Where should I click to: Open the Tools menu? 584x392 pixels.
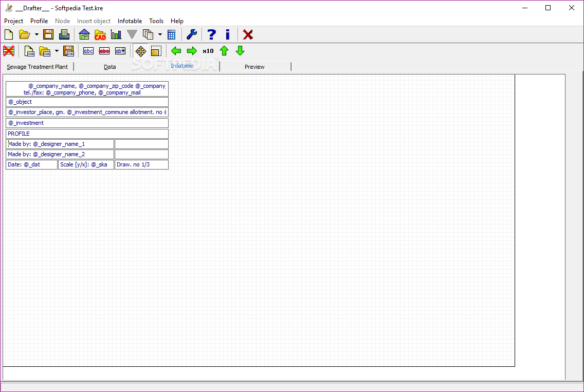[x=156, y=21]
